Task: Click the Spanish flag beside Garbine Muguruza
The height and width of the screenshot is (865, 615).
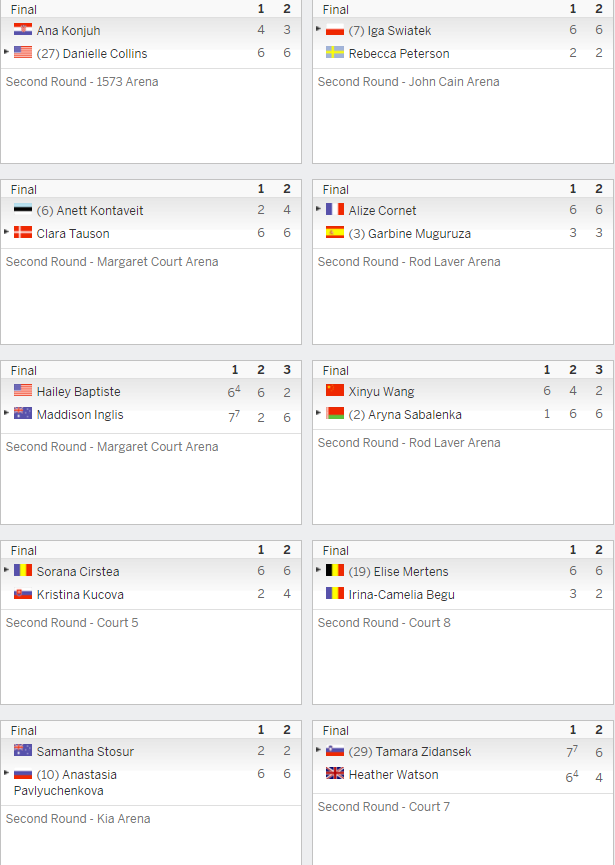Action: tap(335, 232)
